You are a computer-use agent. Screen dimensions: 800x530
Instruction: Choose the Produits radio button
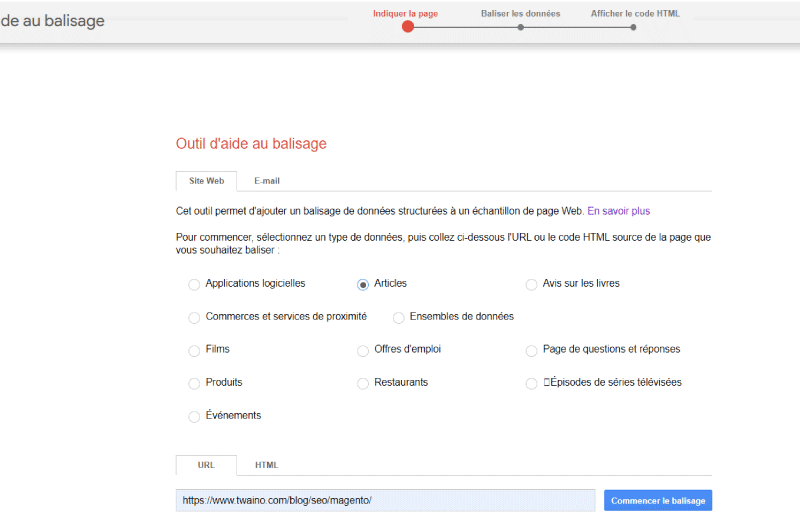tap(194, 384)
